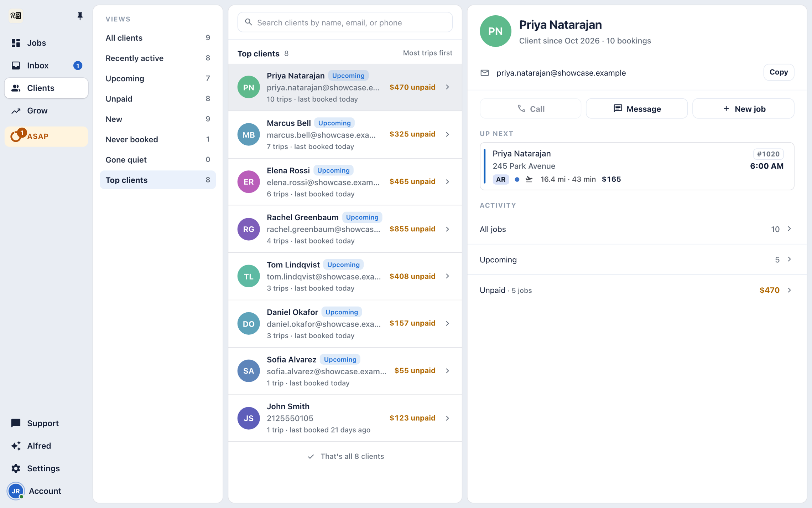Go to the Grow section
Viewport: 812px width, 508px height.
[46, 111]
